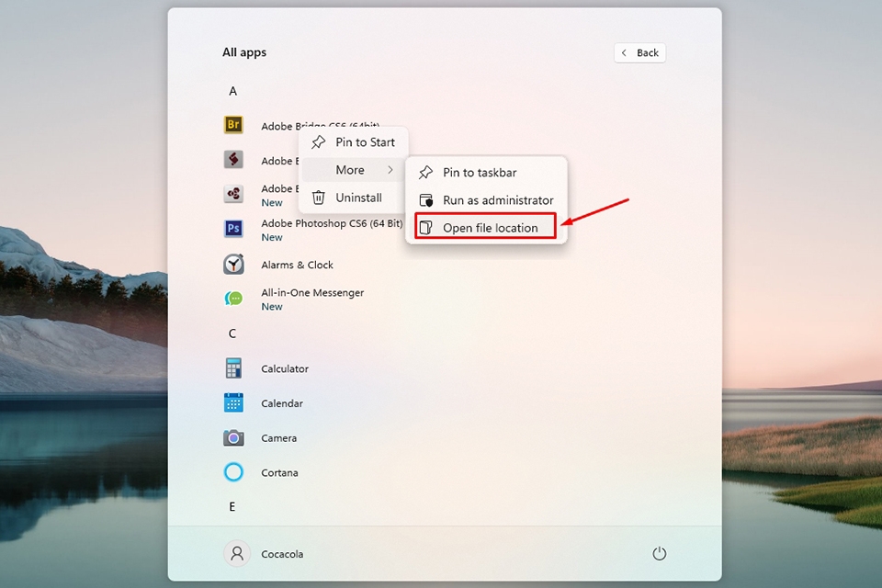Click the power icon
Image resolution: width=882 pixels, height=588 pixels.
tap(659, 553)
